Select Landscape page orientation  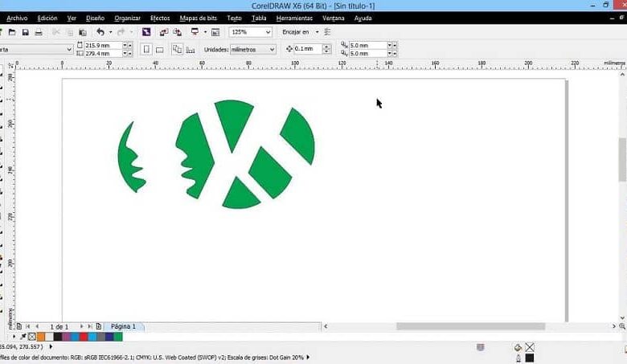tap(159, 50)
